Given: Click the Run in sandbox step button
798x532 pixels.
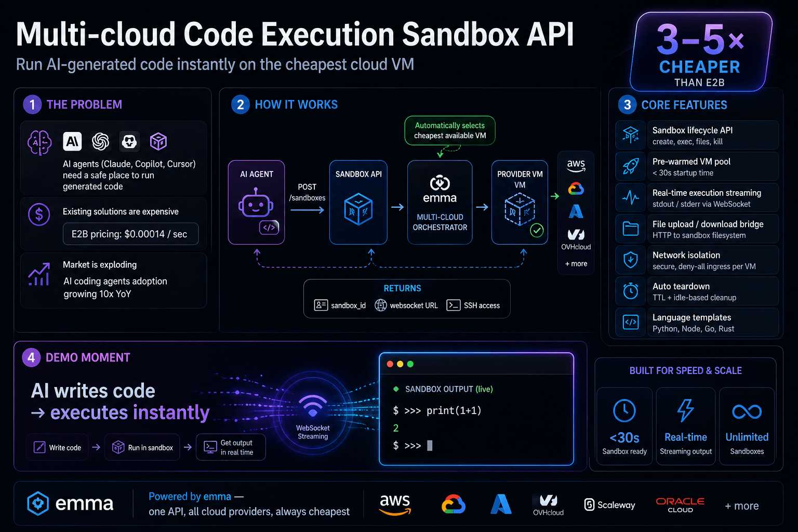Looking at the screenshot, I should pos(142,447).
